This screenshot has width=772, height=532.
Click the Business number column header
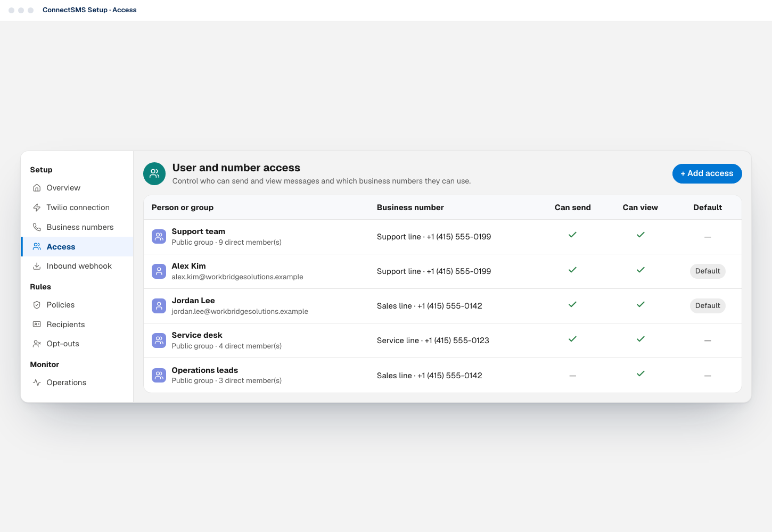point(410,207)
